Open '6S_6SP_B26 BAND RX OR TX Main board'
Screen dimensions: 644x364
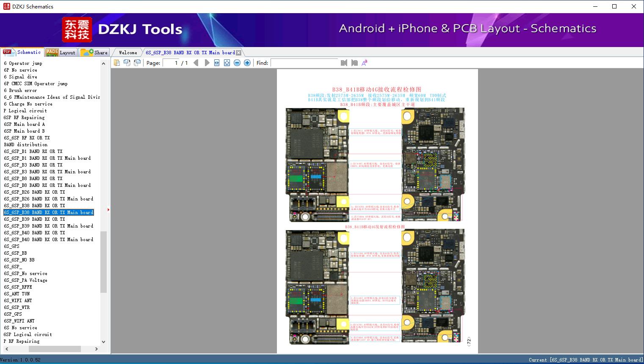coord(49,199)
